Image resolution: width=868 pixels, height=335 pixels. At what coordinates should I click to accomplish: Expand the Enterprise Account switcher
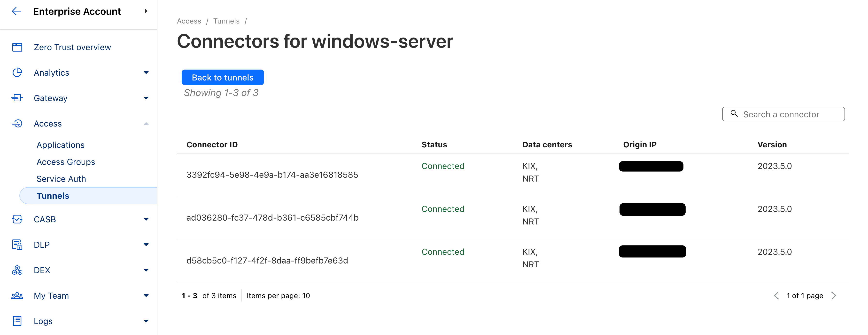click(x=146, y=11)
